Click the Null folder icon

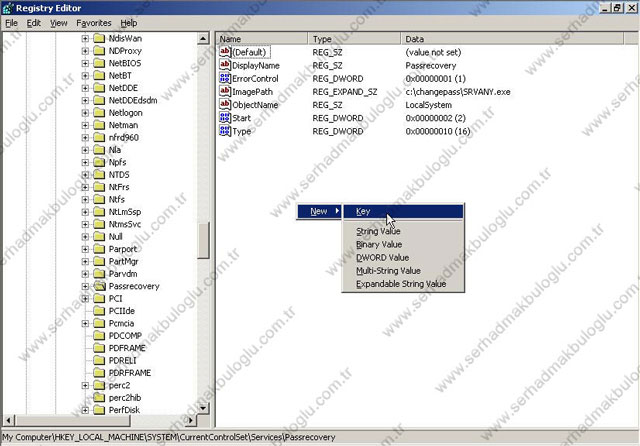tap(99, 237)
